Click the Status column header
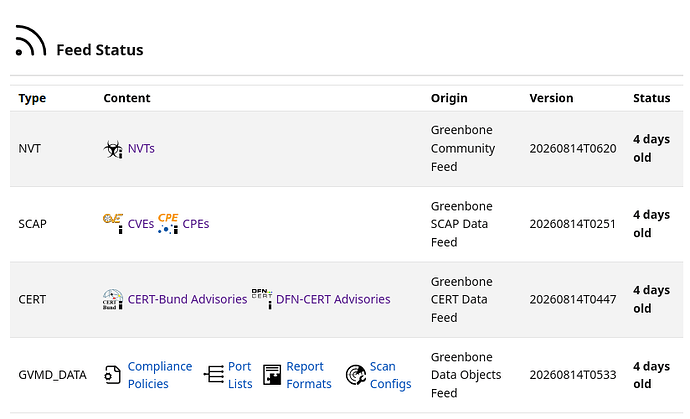This screenshot has width=690, height=419. (652, 98)
